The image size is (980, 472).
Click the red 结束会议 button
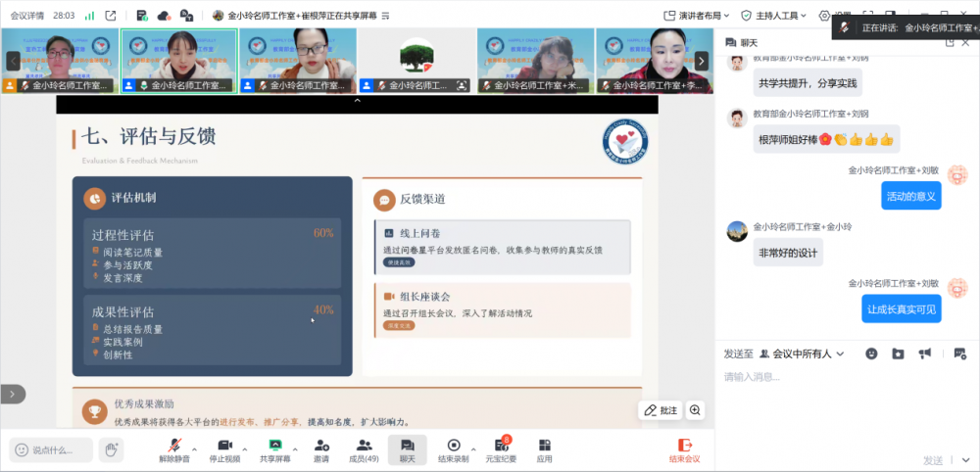pyautogui.click(x=684, y=449)
